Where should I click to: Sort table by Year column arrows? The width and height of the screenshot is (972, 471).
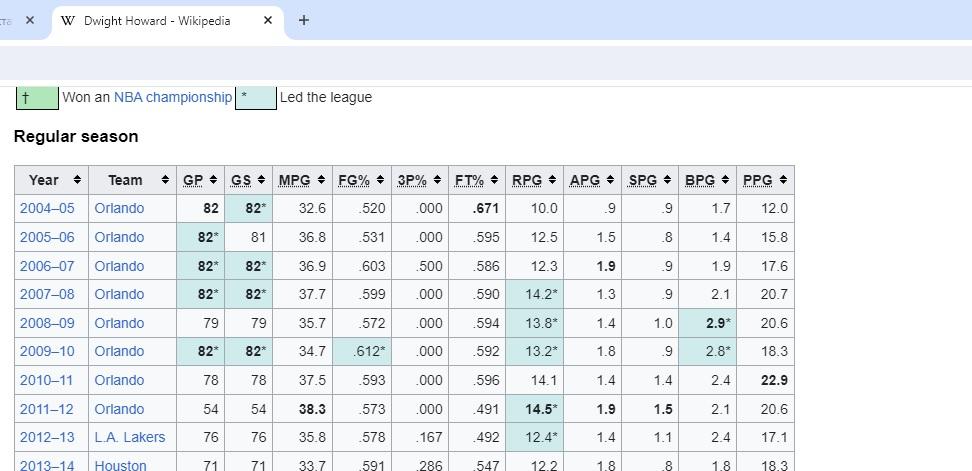[77, 180]
